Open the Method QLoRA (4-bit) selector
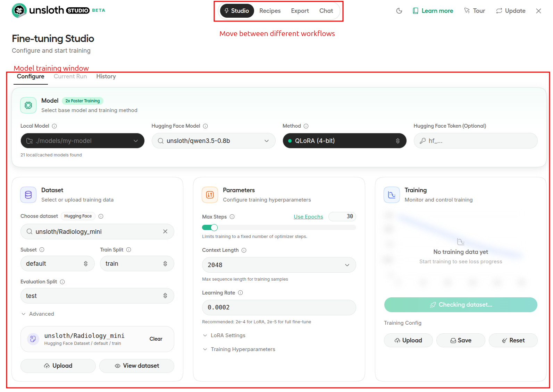The image size is (553, 392). click(x=345, y=141)
